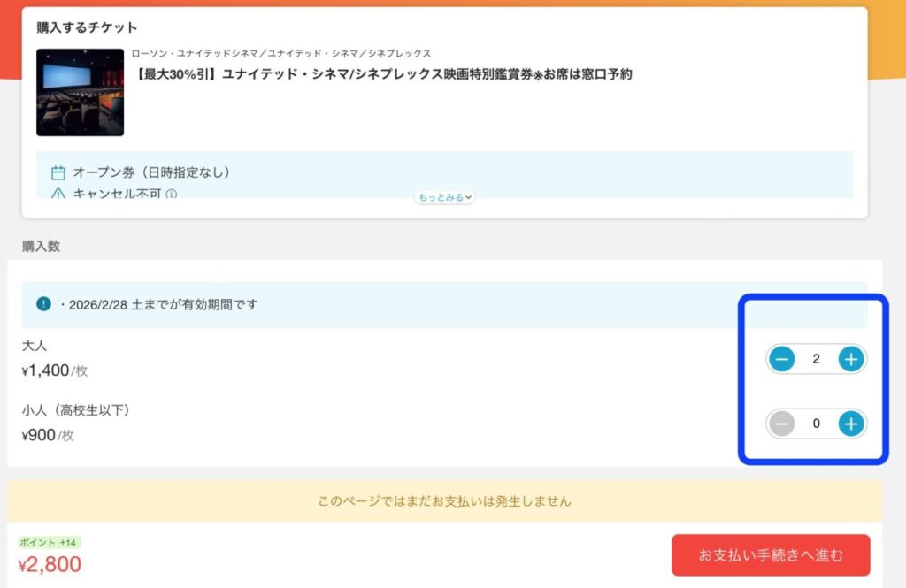Decrease the adult (大人) ticket quantity
Viewport: 906px width, 588px height.
click(782, 359)
